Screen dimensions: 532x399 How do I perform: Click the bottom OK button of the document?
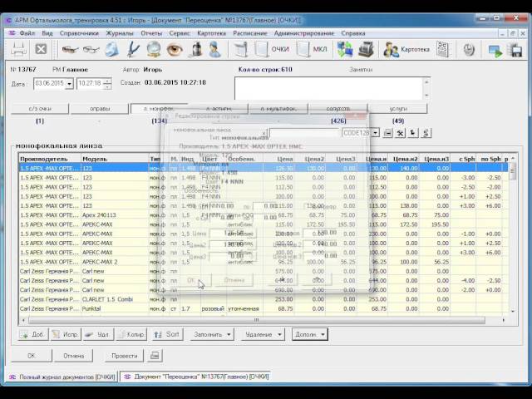(32, 356)
